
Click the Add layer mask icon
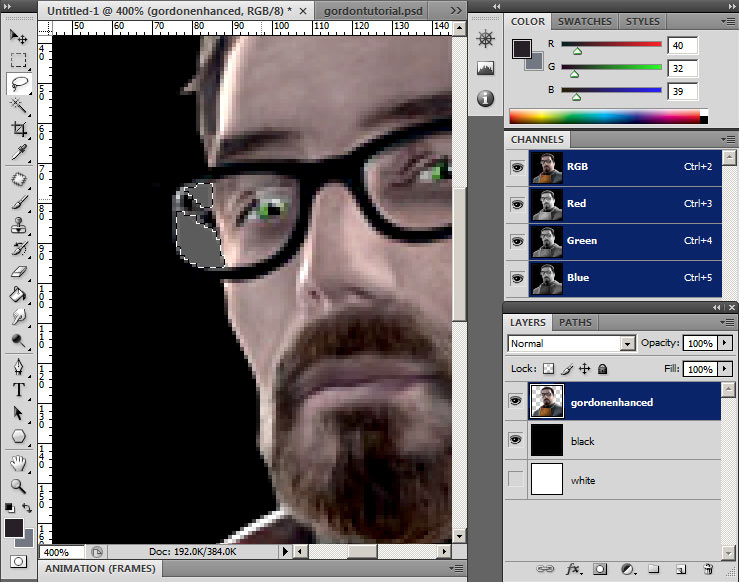tap(601, 569)
